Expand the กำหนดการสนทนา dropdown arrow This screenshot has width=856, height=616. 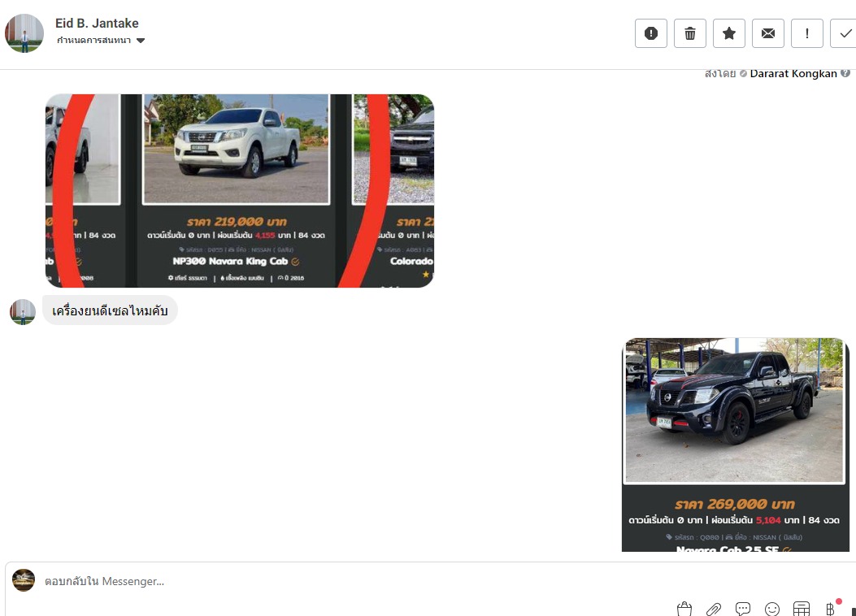point(141,41)
